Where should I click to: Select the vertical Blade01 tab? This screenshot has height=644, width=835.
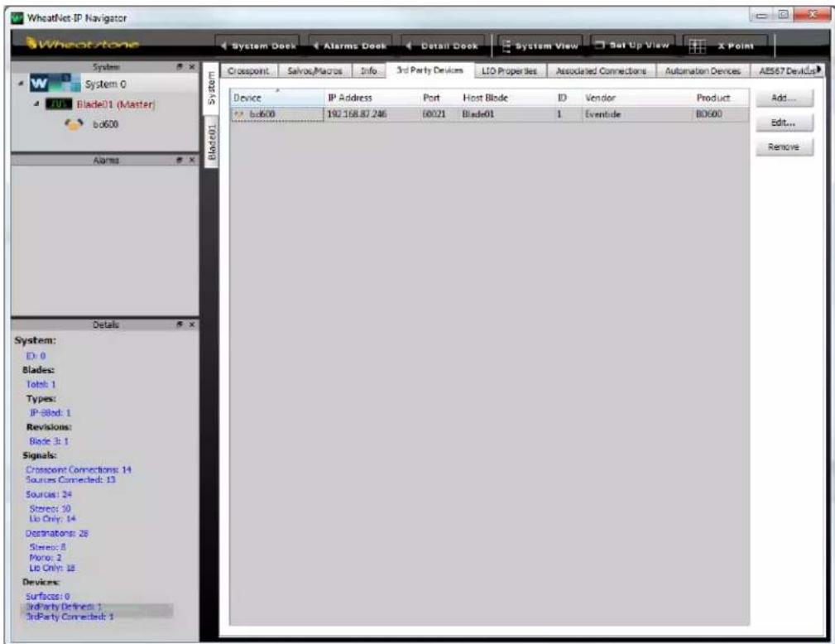[x=211, y=142]
